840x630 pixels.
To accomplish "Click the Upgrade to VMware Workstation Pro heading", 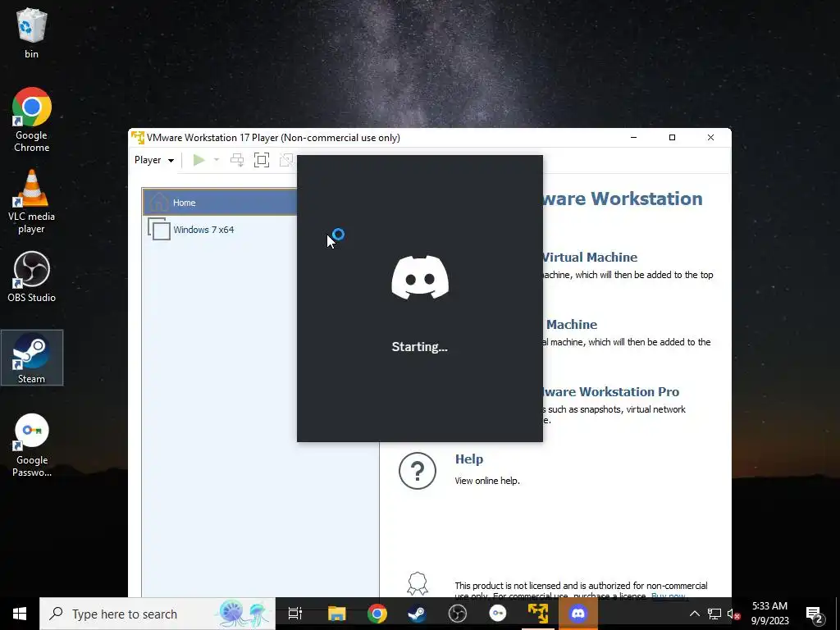I will pyautogui.click(x=610, y=391).
